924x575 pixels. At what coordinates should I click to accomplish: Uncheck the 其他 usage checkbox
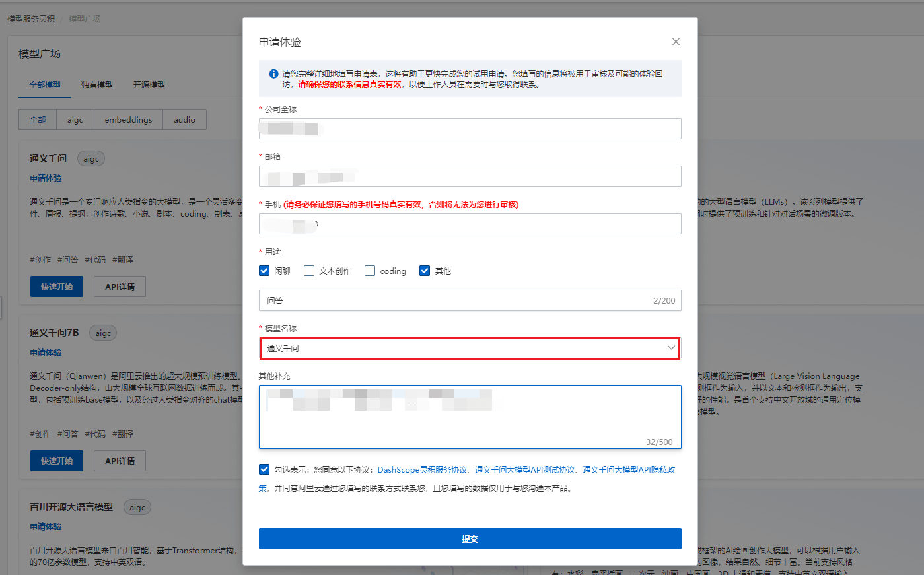click(x=425, y=271)
